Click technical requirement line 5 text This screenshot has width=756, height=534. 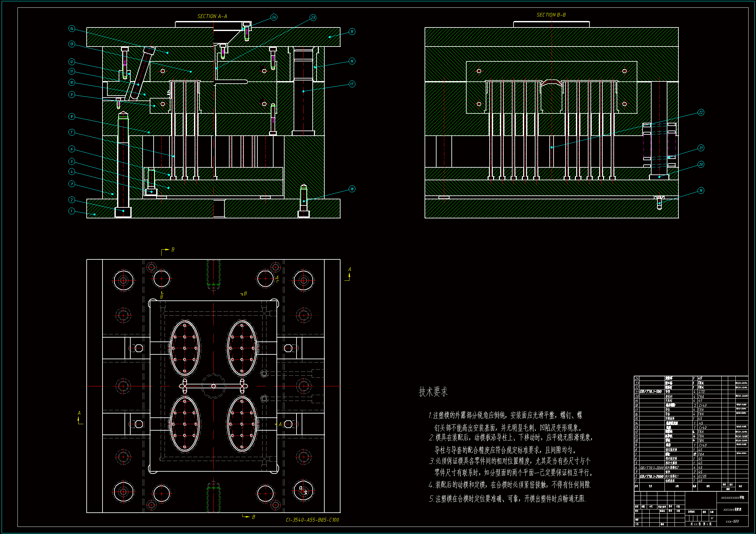[x=507, y=499]
